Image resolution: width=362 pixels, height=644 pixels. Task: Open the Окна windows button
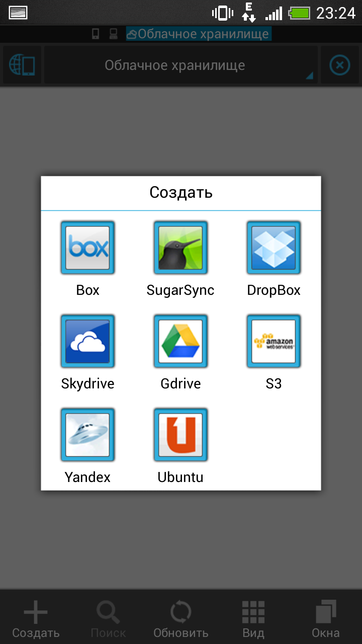325,619
